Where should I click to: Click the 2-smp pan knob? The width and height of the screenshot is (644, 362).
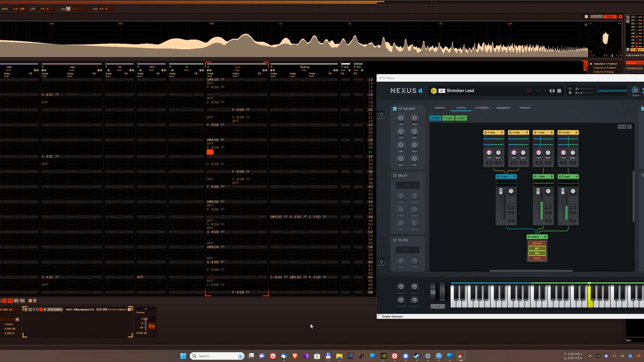click(x=573, y=152)
